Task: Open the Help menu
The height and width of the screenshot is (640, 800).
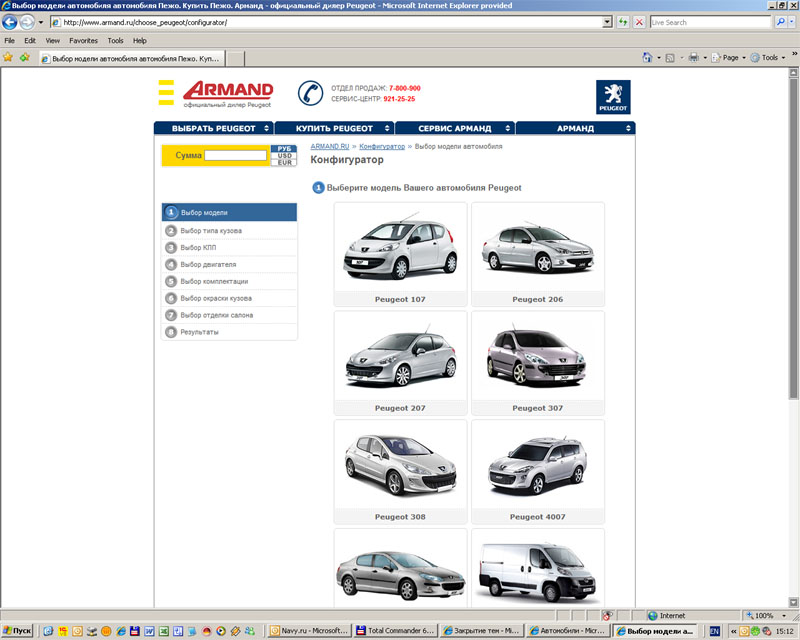Action: 140,40
